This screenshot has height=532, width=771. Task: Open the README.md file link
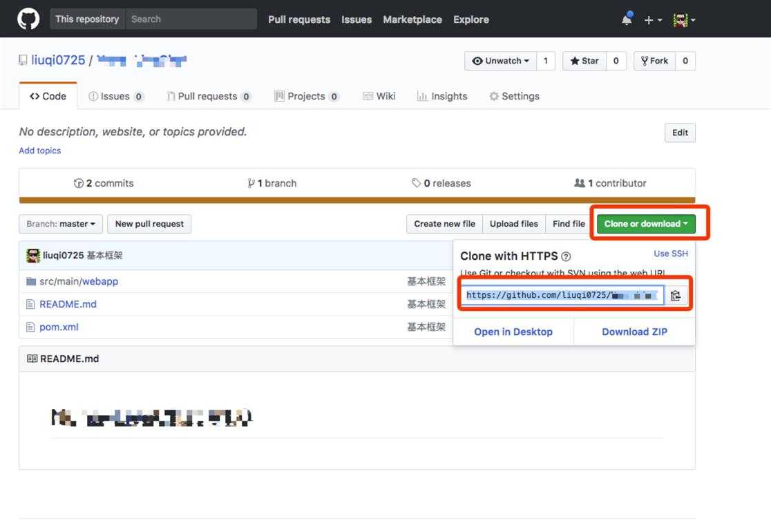(68, 305)
